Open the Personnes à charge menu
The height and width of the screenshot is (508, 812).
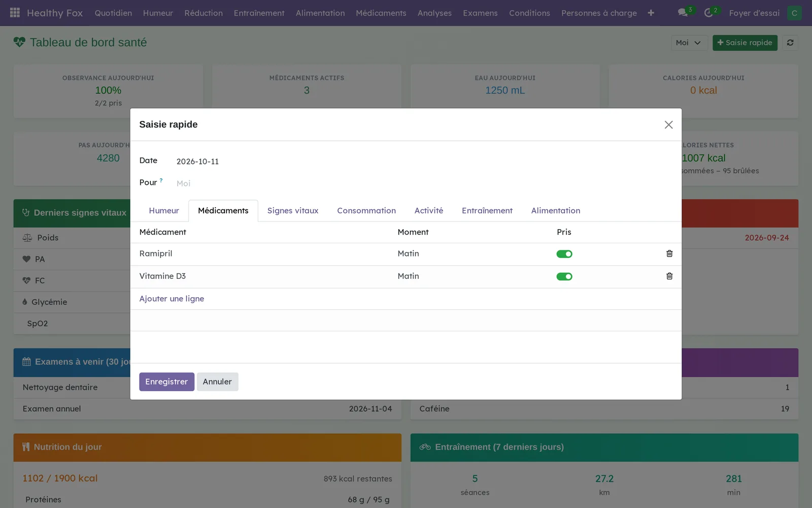click(x=599, y=13)
